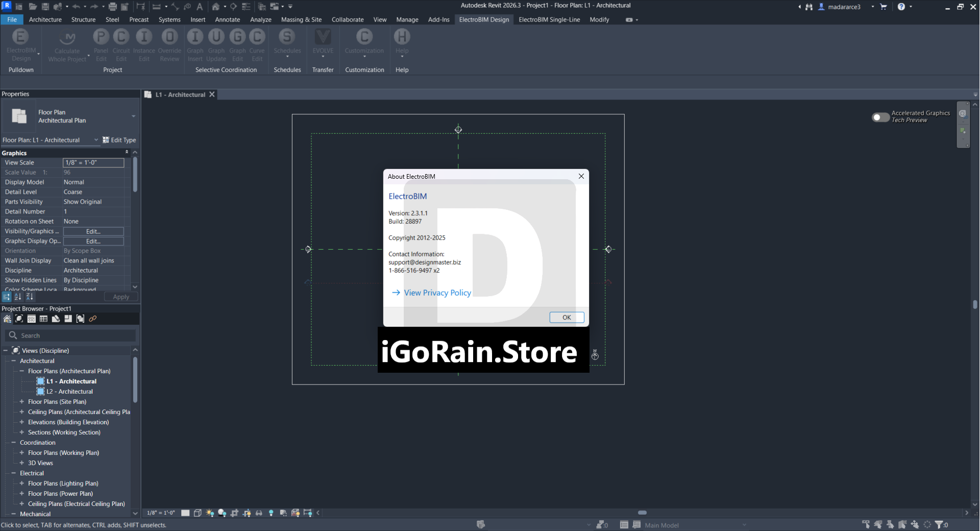Toggle Accelerated Graphics Tech Preview switch
Screen dimensions: 980x531
click(x=880, y=117)
